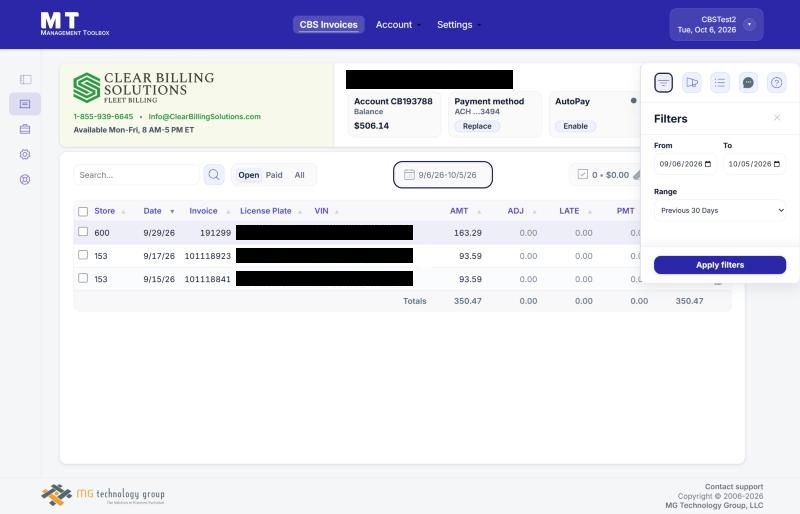The image size is (800, 514).
Task: Open the gear settings icon in sidebar
Action: [x=25, y=154]
